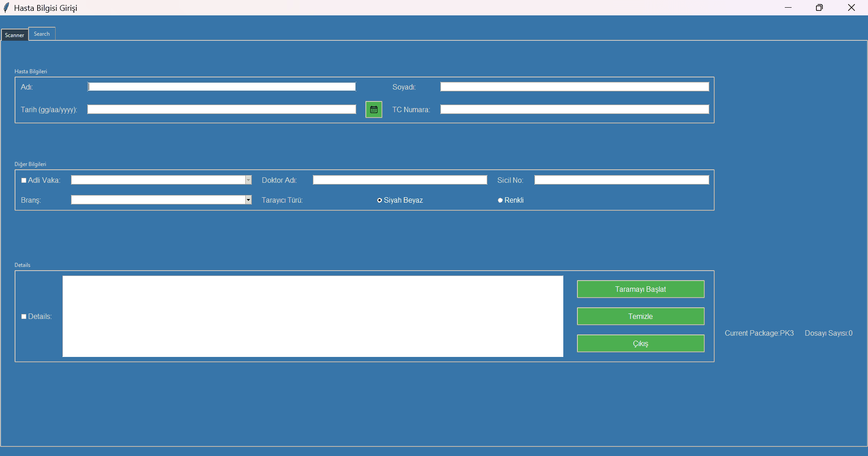Check the Details checkbox
This screenshot has height=456, width=868.
(x=24, y=316)
